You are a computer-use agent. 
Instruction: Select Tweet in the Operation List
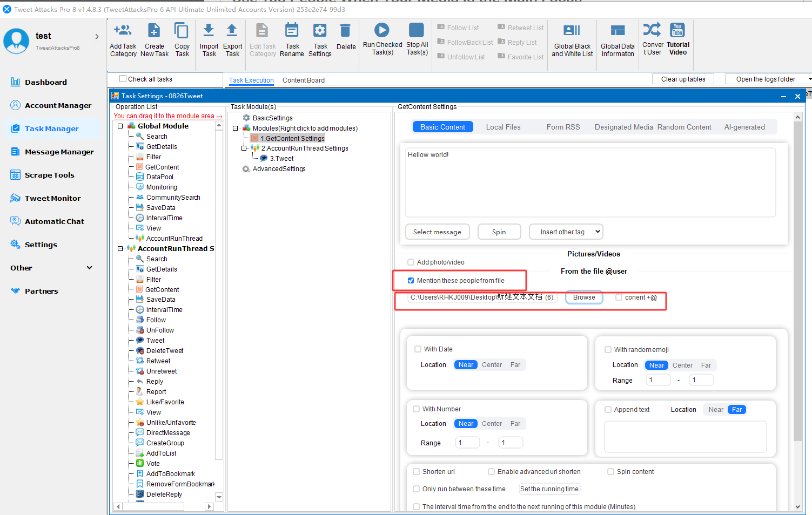155,341
